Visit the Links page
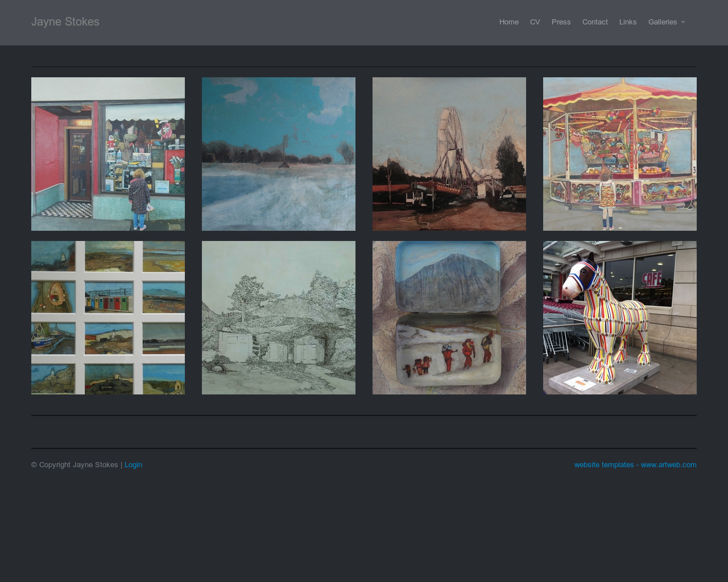This screenshot has height=582, width=728. pyautogui.click(x=628, y=22)
